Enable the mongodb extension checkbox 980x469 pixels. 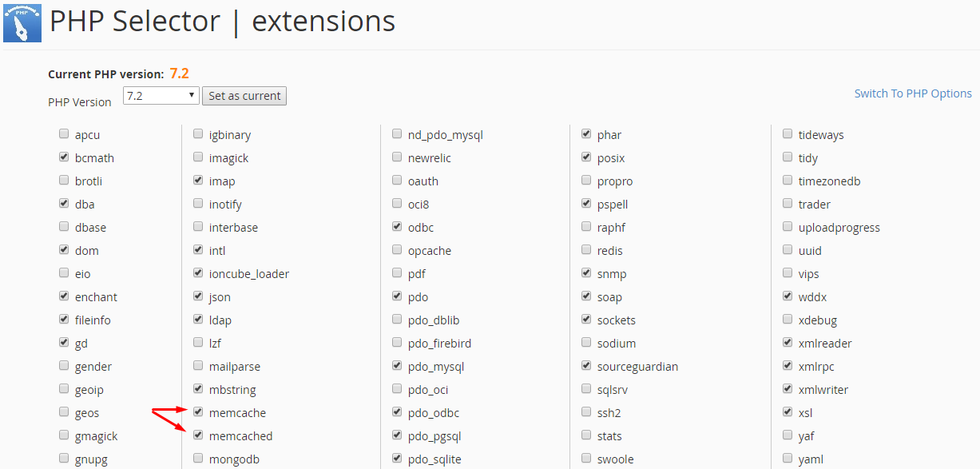(198, 459)
